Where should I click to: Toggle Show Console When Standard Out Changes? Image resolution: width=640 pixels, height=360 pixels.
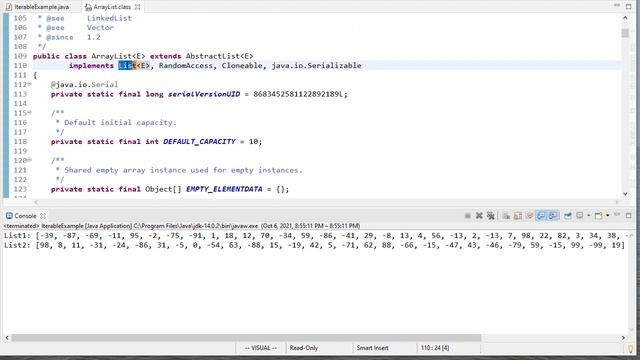point(541,216)
